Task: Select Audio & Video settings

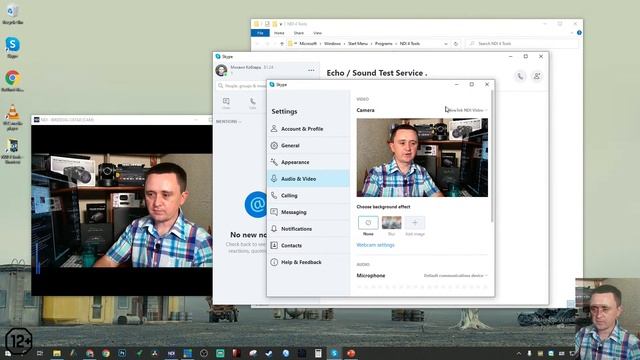Action: tap(308, 179)
